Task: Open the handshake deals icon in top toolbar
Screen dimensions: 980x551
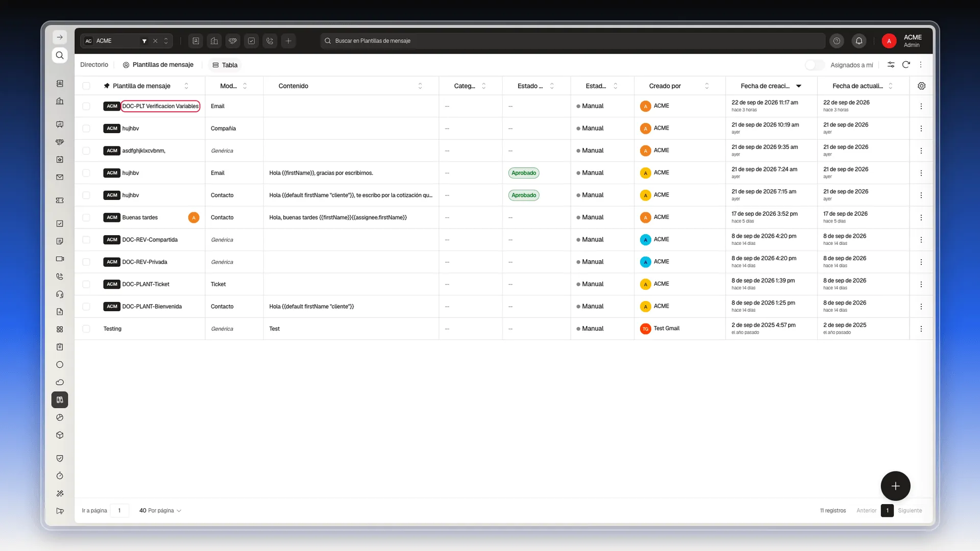Action: (x=233, y=41)
